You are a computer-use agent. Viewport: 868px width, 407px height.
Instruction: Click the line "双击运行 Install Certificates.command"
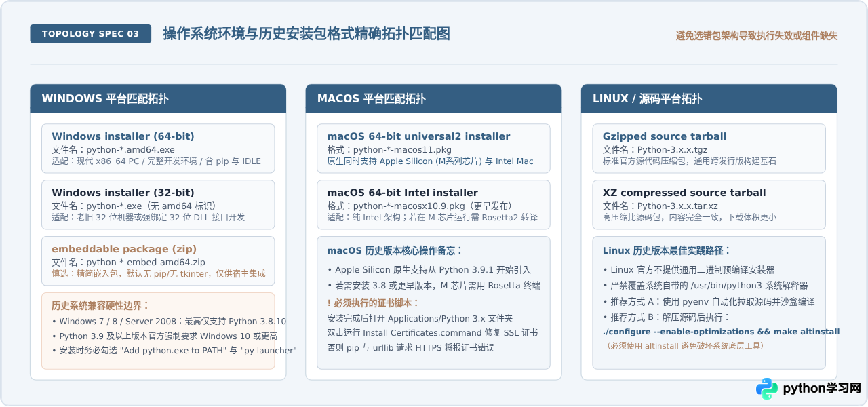[x=432, y=333]
